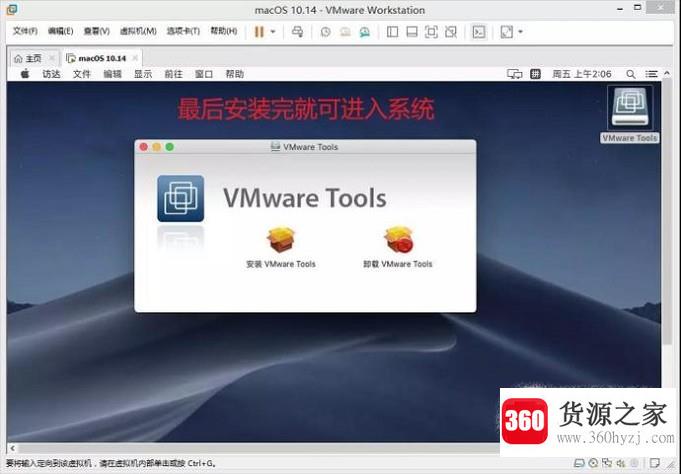Click the input method menu bar icon
Screen dimensions: 681x474
click(536, 74)
